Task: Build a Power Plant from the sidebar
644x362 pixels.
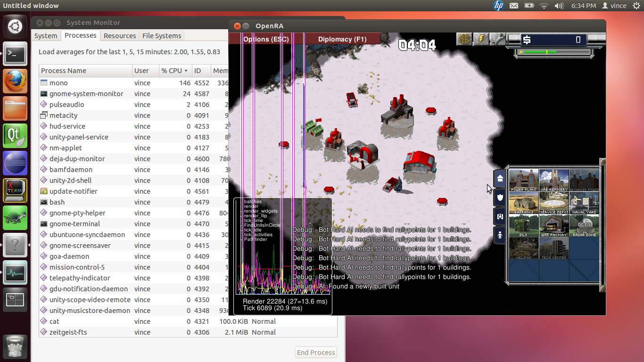Action: (x=524, y=181)
